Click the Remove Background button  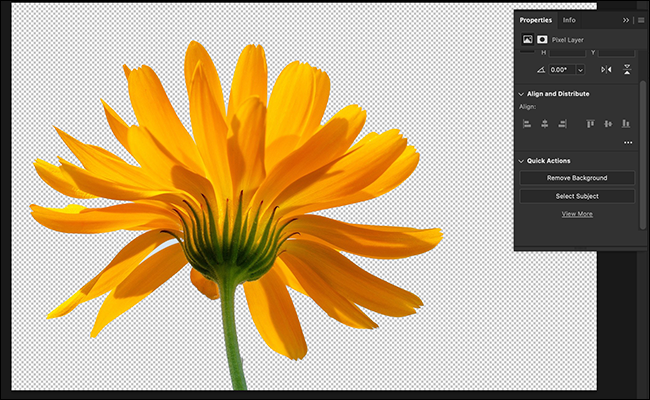[577, 178]
